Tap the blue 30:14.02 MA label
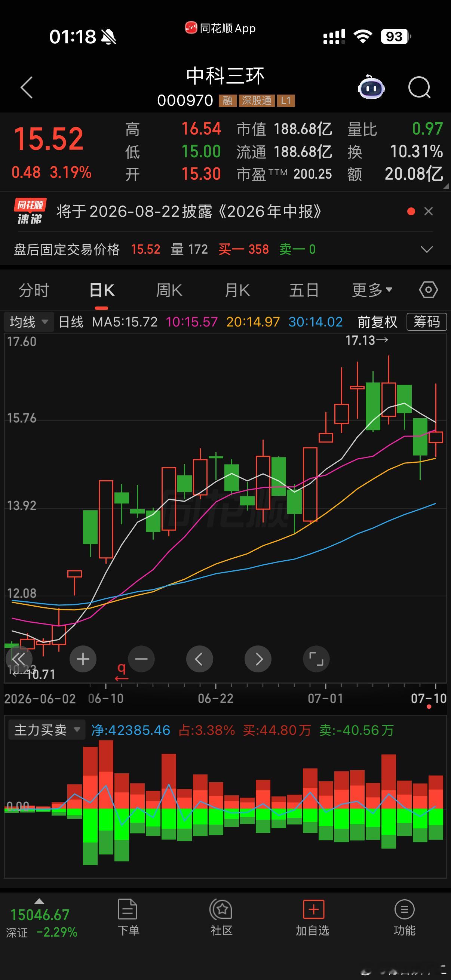The image size is (451, 980). (x=316, y=322)
